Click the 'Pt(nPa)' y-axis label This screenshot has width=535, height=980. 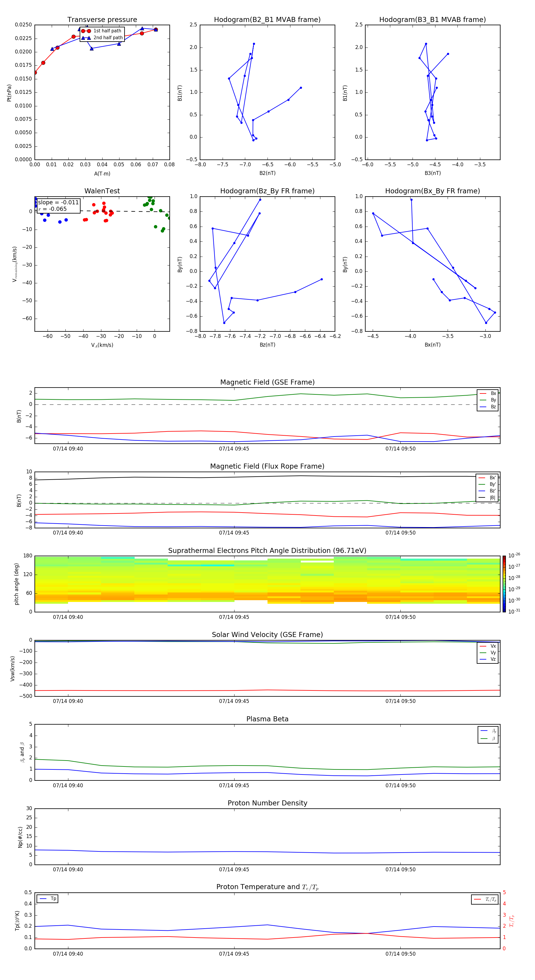[x=9, y=93]
